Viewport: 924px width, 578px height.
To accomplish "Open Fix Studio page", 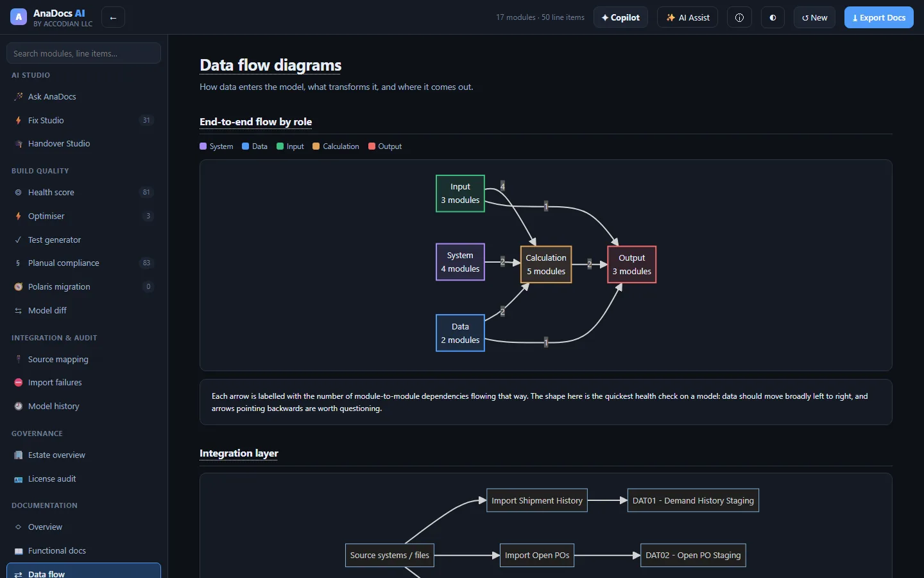I will 83,120.
